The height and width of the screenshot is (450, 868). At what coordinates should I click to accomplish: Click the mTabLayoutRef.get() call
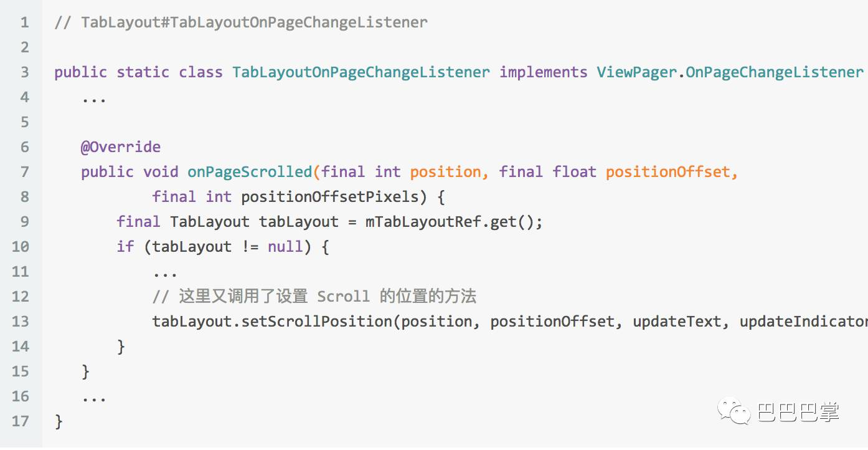(454, 222)
